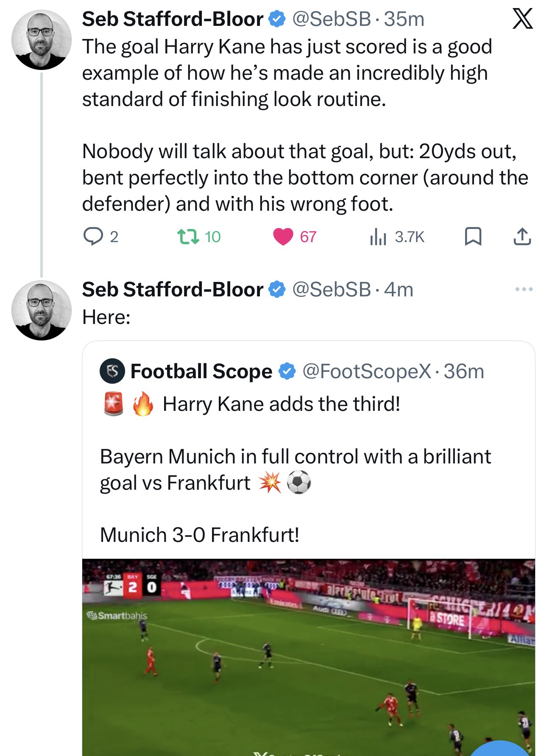The image size is (547, 756).
Task: Open @SebSB handle in second tweet
Action: click(x=331, y=290)
